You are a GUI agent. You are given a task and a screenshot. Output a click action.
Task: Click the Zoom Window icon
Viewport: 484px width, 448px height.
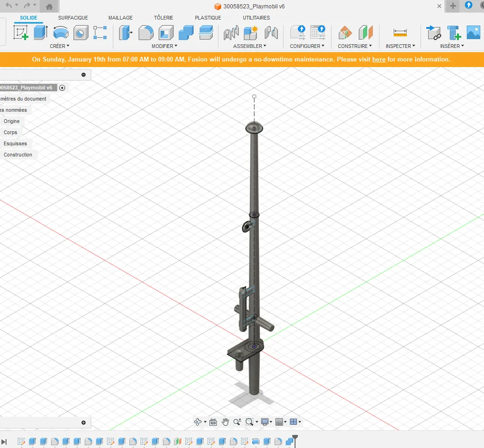pyautogui.click(x=249, y=422)
